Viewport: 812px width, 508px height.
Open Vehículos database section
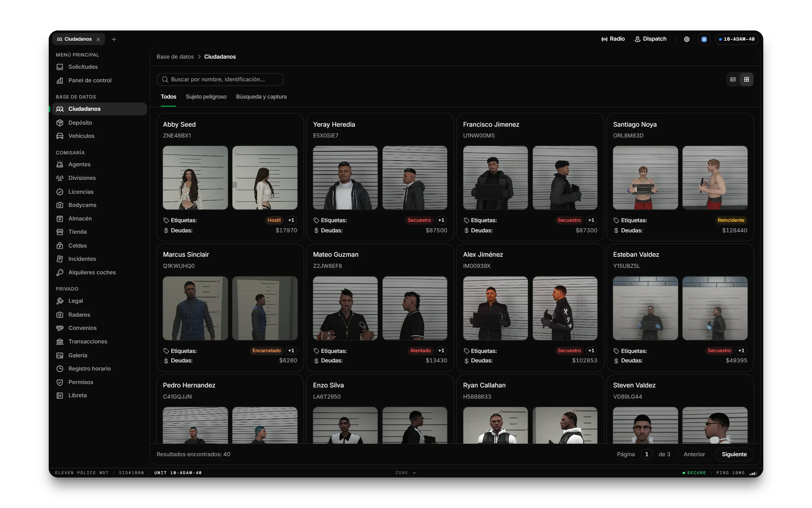[x=99, y=136]
